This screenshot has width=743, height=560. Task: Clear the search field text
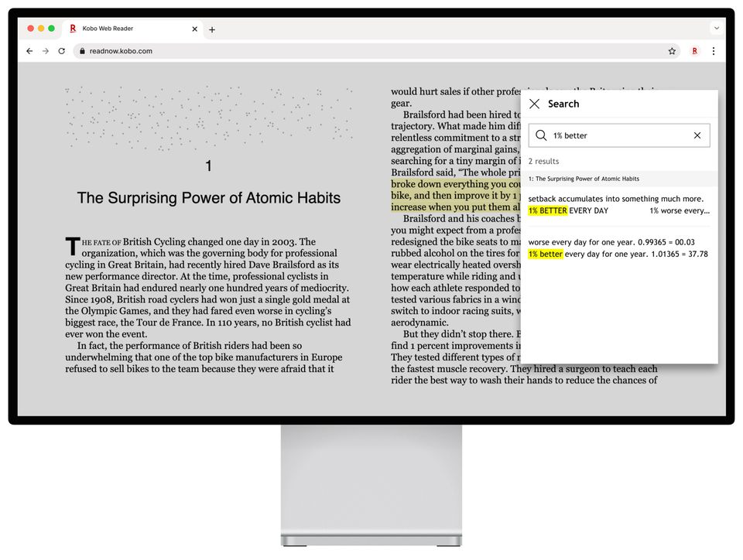(x=697, y=135)
